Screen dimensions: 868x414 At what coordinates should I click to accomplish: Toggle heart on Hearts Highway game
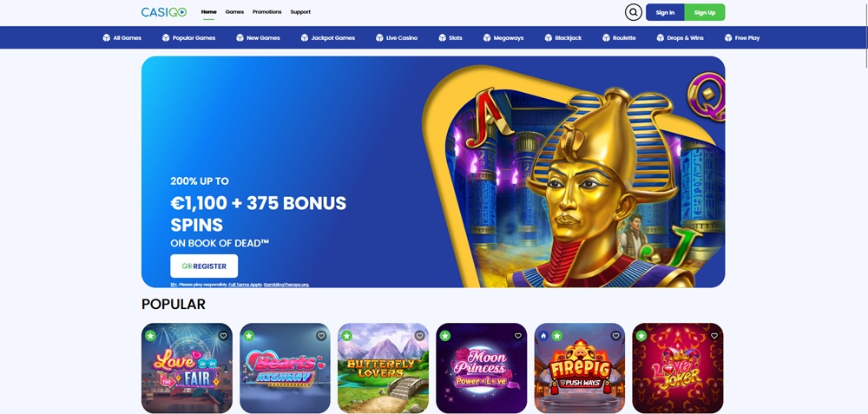tap(321, 335)
